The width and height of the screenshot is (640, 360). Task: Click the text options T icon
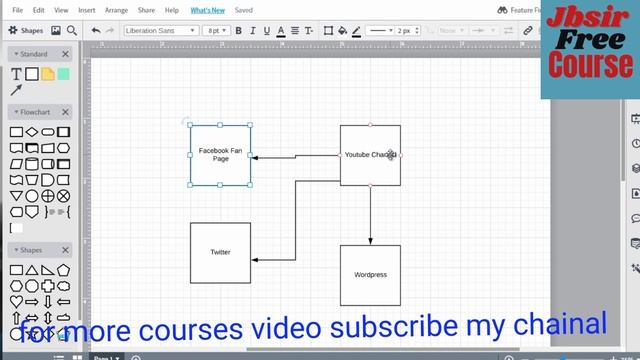pyautogui.click(x=309, y=31)
